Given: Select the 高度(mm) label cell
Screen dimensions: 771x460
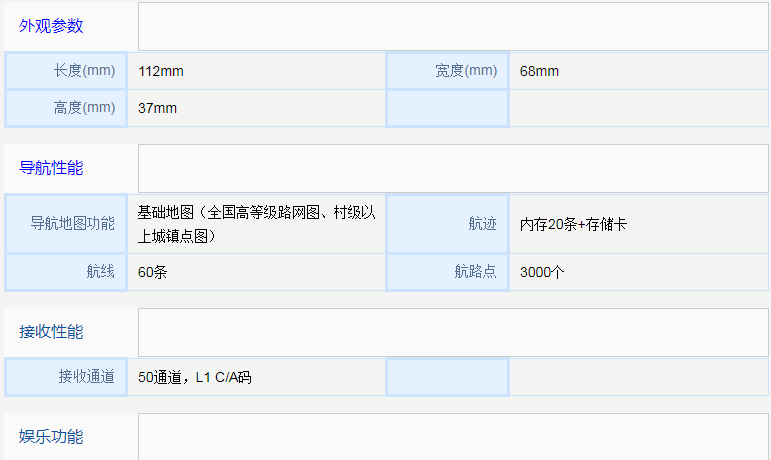Looking at the screenshot, I should point(66,108).
